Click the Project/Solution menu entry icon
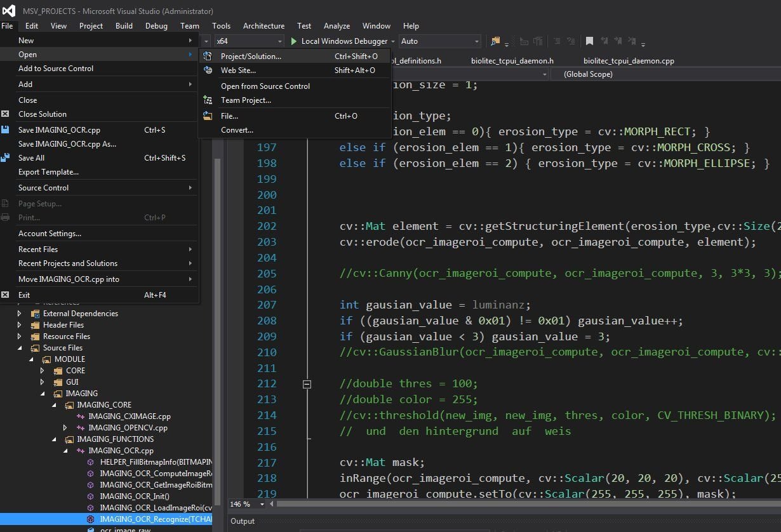 (x=208, y=57)
